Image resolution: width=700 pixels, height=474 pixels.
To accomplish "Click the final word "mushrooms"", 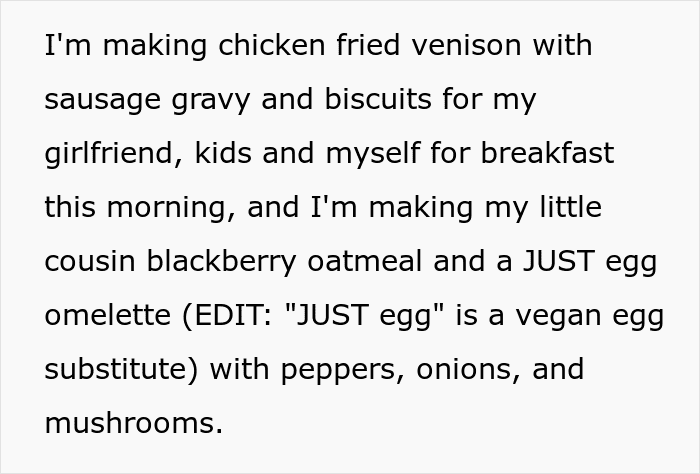I will tap(129, 424).
